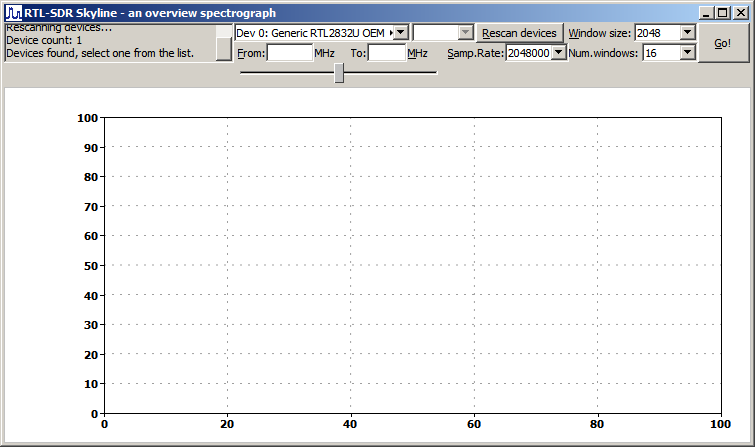This screenshot has width=755, height=447.
Task: Start the scan with the Go! button
Action: click(723, 43)
